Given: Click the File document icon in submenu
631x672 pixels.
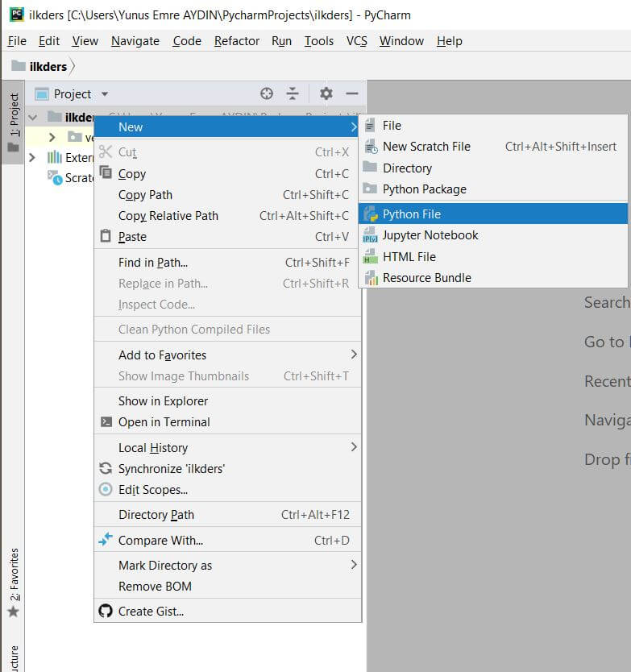Looking at the screenshot, I should click(x=370, y=125).
